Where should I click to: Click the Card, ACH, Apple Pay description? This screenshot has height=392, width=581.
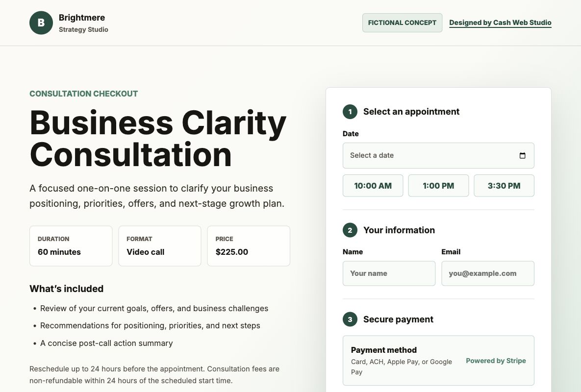click(x=402, y=367)
